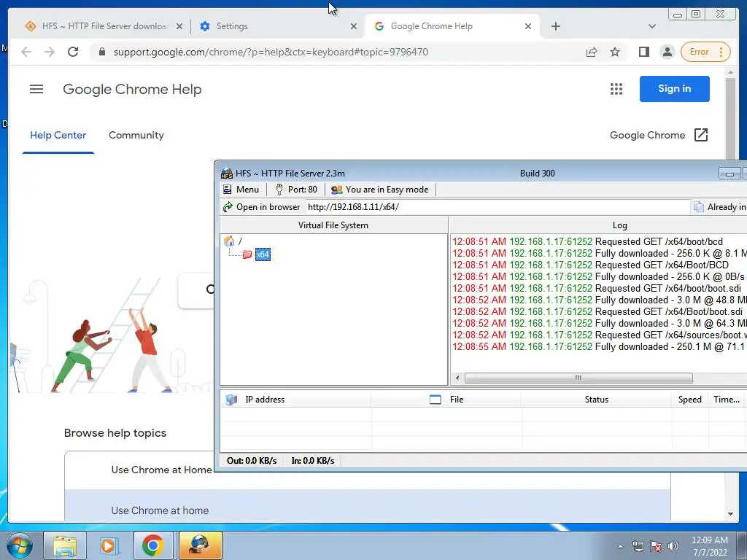Click log line Fully downloaded - 250.1 M
Image resolution: width=747 pixels, height=560 pixels.
click(600, 346)
